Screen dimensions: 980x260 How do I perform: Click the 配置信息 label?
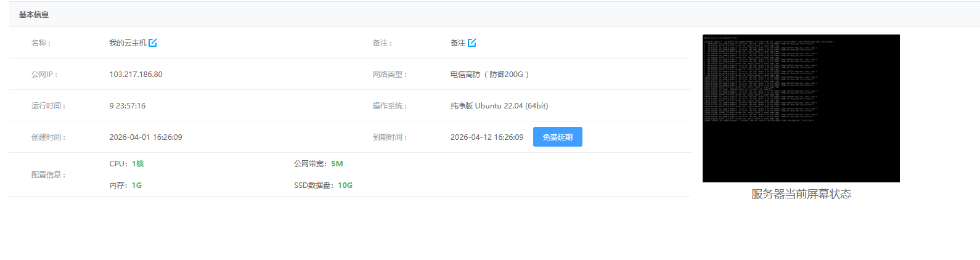48,174
